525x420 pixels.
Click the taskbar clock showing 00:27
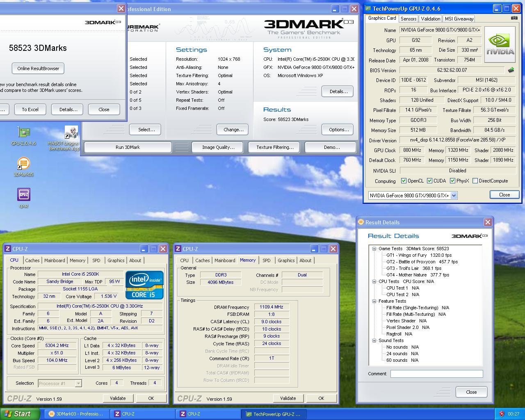click(x=513, y=414)
